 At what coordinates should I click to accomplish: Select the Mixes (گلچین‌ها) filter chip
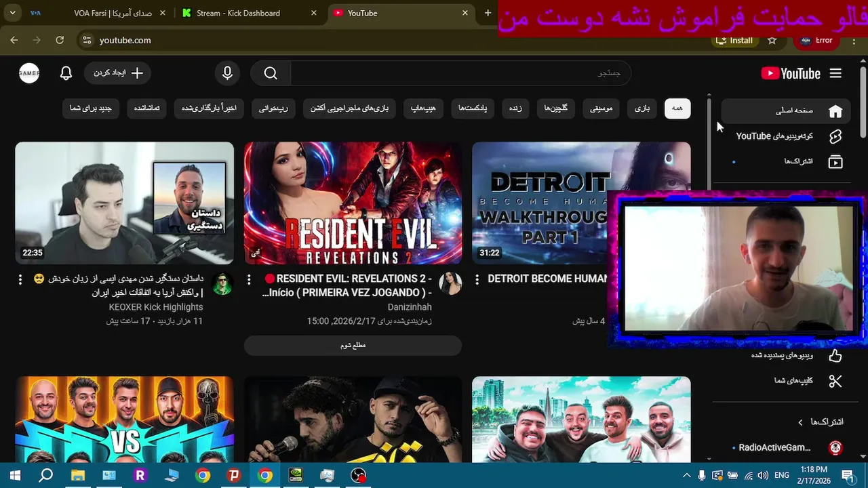pos(556,108)
